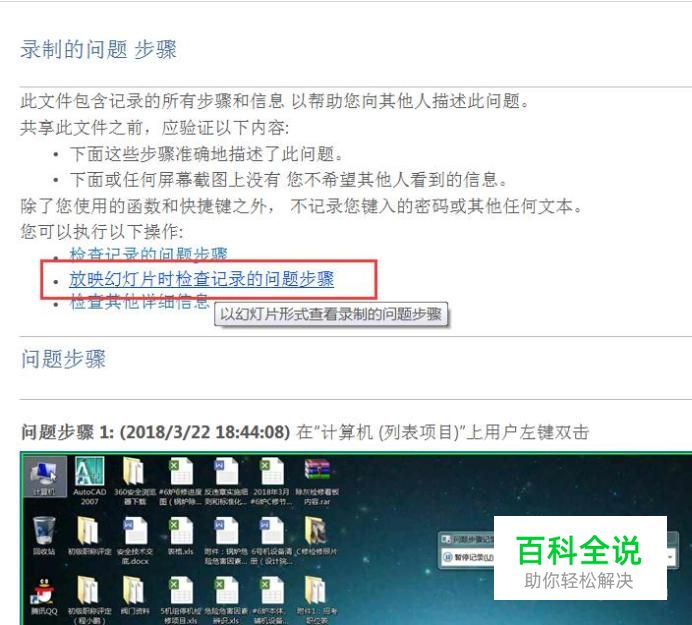Image resolution: width=692 pixels, height=625 pixels.
Task: Expand the recorder dropdown arrow on right
Action: 671,557
